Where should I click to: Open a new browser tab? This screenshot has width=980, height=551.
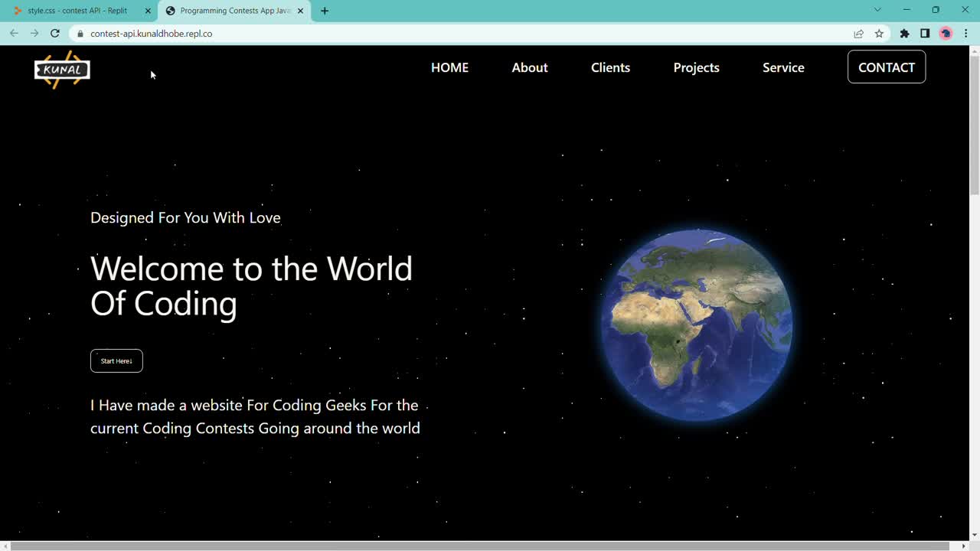coord(325,11)
